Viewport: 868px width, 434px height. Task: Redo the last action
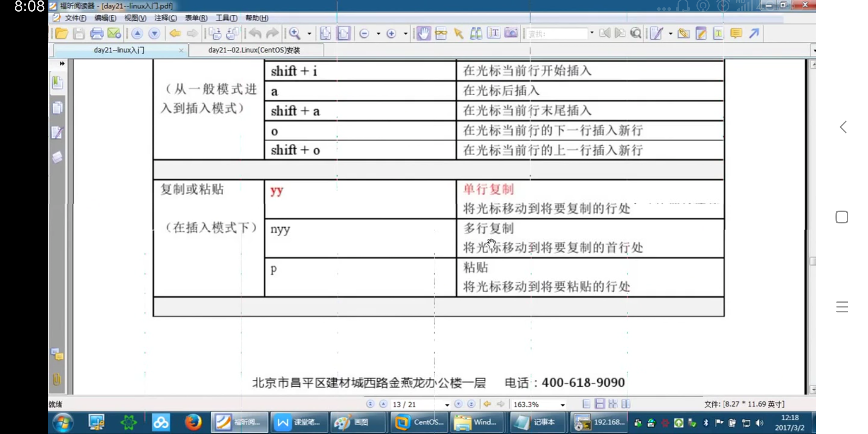272,34
